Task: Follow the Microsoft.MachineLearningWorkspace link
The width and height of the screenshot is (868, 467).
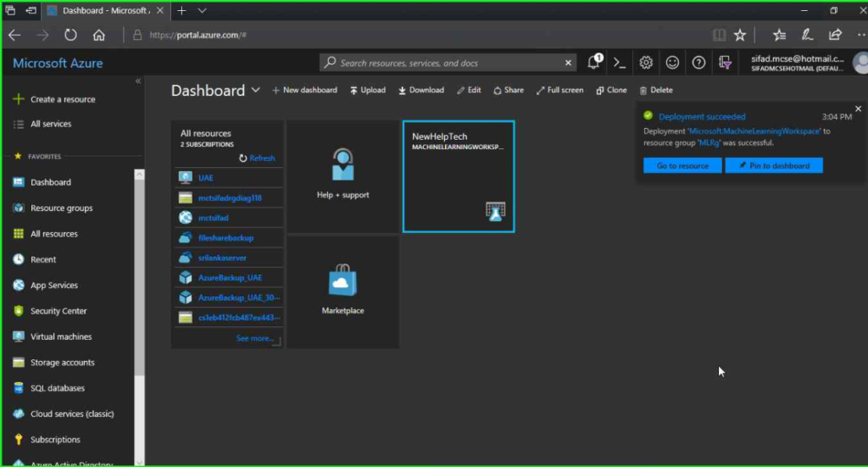Action: click(x=754, y=131)
